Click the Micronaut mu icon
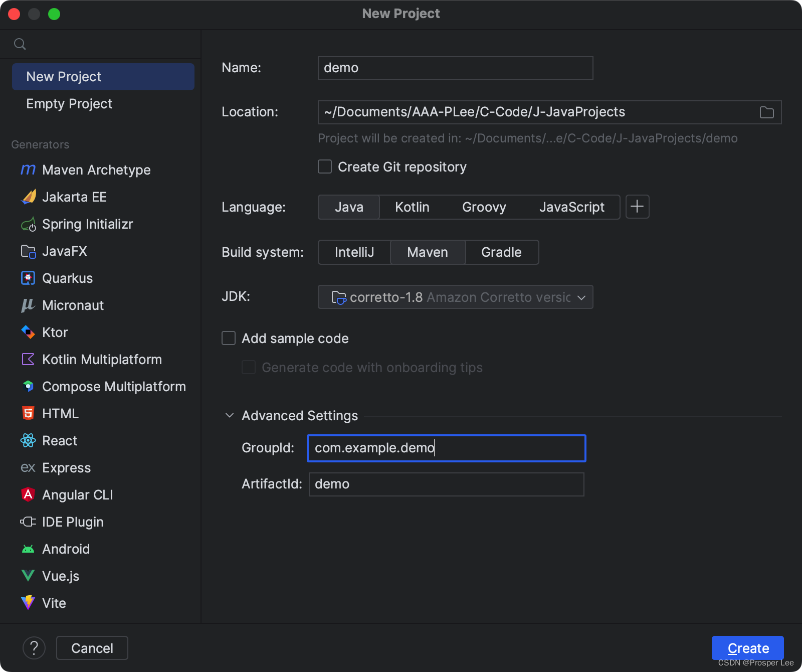The width and height of the screenshot is (802, 672). [28, 305]
